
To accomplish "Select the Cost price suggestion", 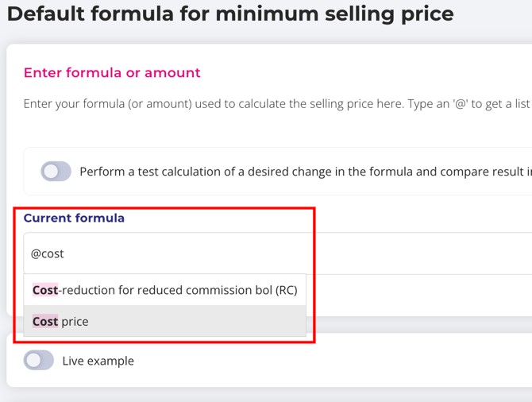I will pyautogui.click(x=165, y=322).
